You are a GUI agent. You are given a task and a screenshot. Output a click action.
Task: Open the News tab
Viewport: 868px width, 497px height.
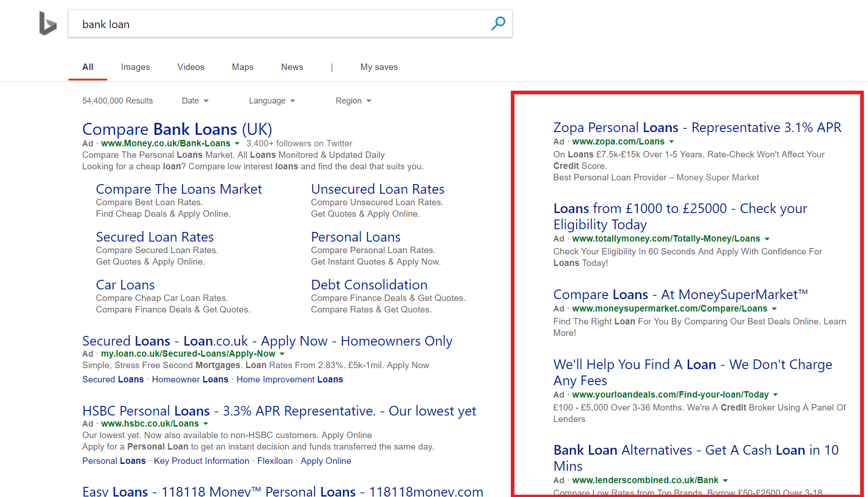(x=292, y=67)
